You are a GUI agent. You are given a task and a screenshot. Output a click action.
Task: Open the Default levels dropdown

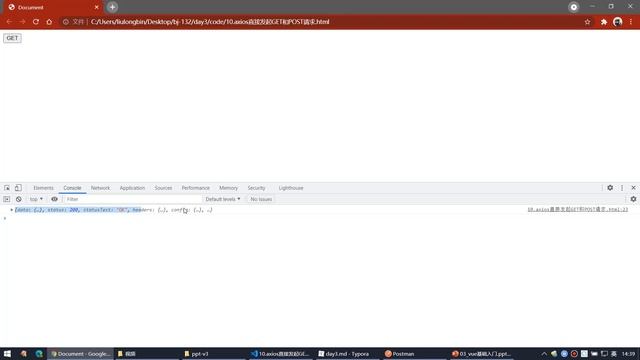click(223, 199)
